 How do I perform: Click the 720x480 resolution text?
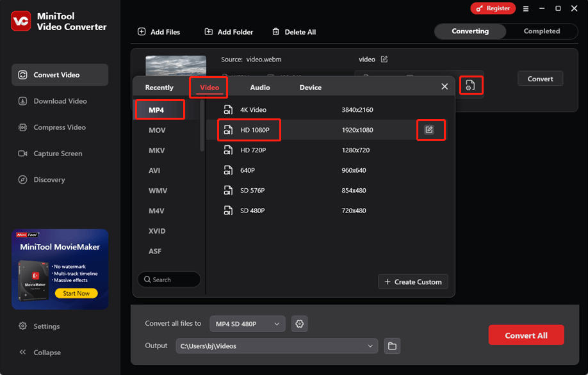click(354, 211)
